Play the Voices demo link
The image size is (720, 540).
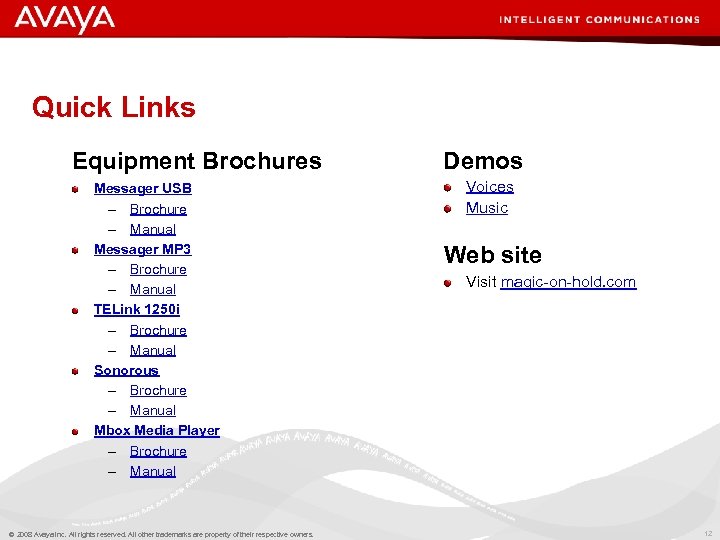click(489, 187)
